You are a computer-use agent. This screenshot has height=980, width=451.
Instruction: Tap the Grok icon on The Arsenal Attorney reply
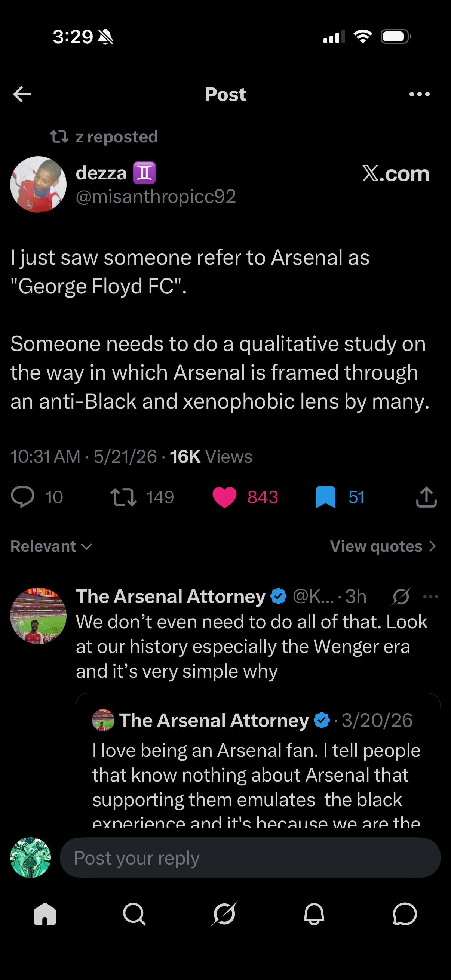coord(401,597)
